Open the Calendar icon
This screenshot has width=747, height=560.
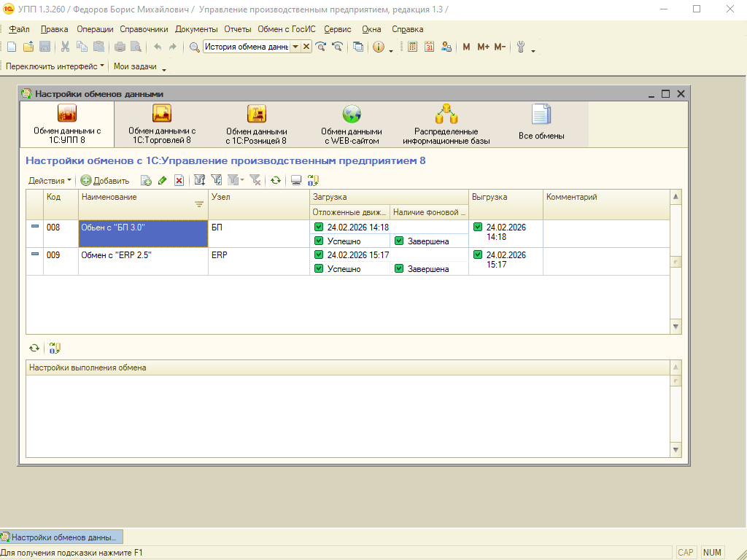pyautogui.click(x=429, y=47)
